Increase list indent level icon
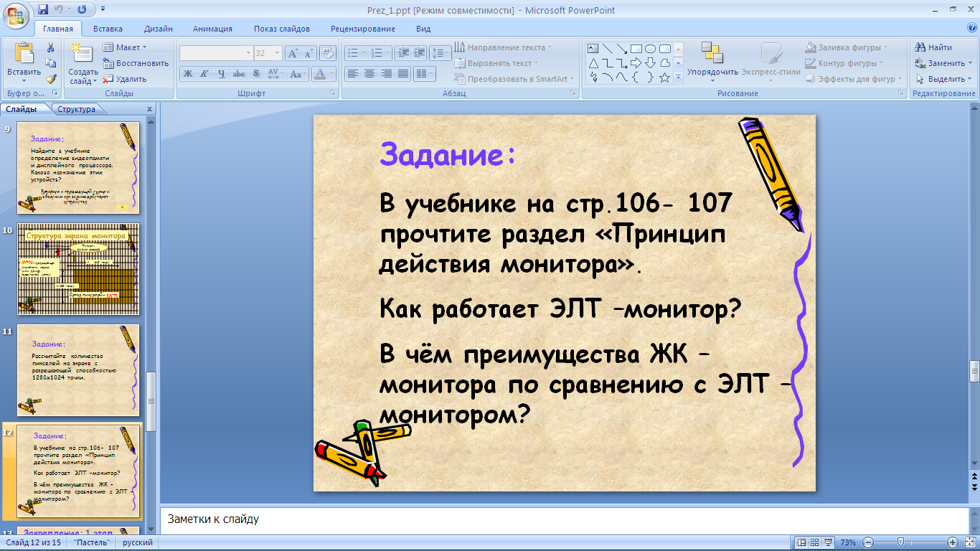This screenshot has height=551, width=980. pos(419,53)
